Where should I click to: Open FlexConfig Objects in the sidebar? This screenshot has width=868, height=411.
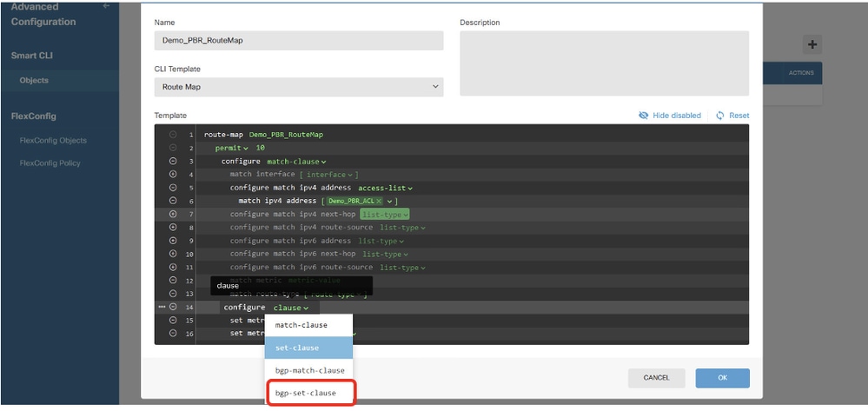tap(53, 140)
